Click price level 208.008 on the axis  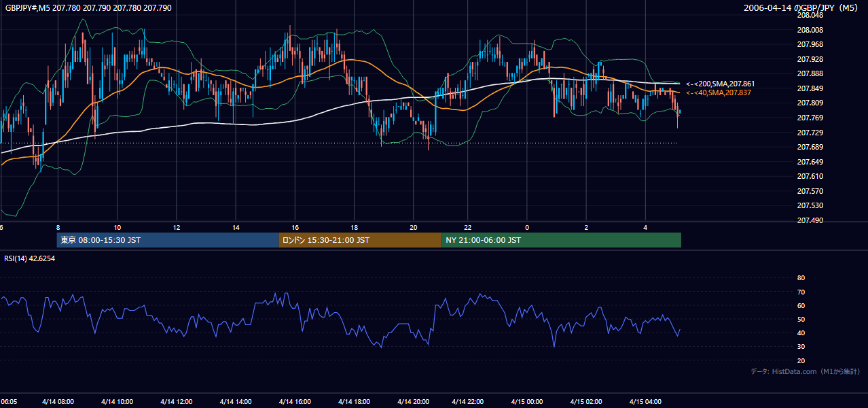[x=809, y=30]
